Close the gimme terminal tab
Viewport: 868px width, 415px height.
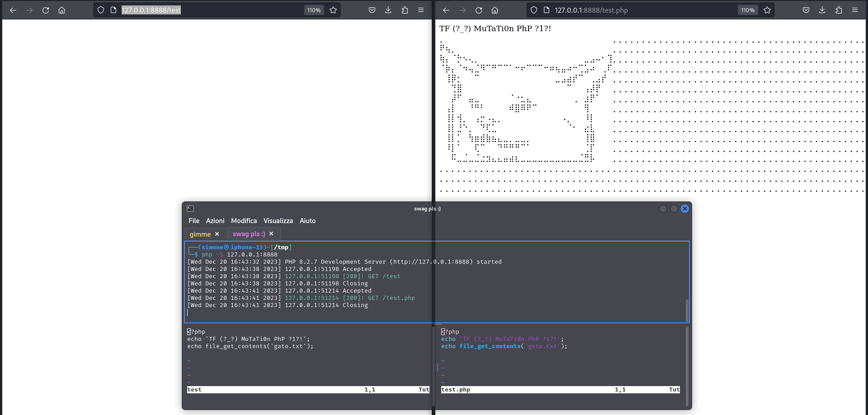[x=217, y=234]
